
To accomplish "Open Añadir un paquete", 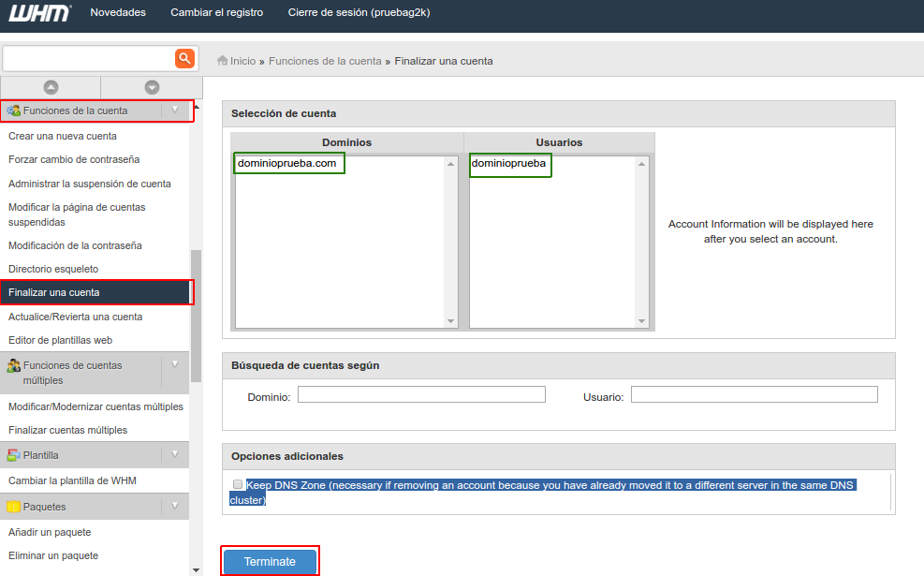I will click(x=50, y=532).
